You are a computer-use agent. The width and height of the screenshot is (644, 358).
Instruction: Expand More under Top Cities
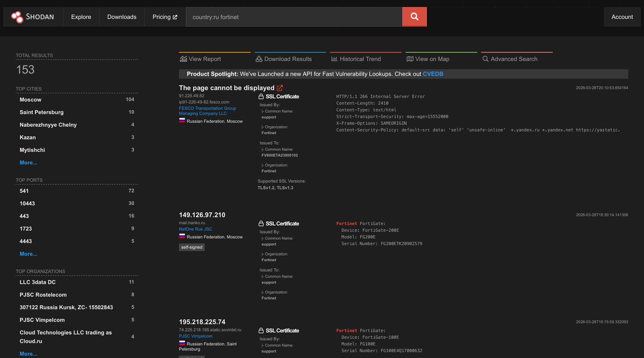(28, 163)
